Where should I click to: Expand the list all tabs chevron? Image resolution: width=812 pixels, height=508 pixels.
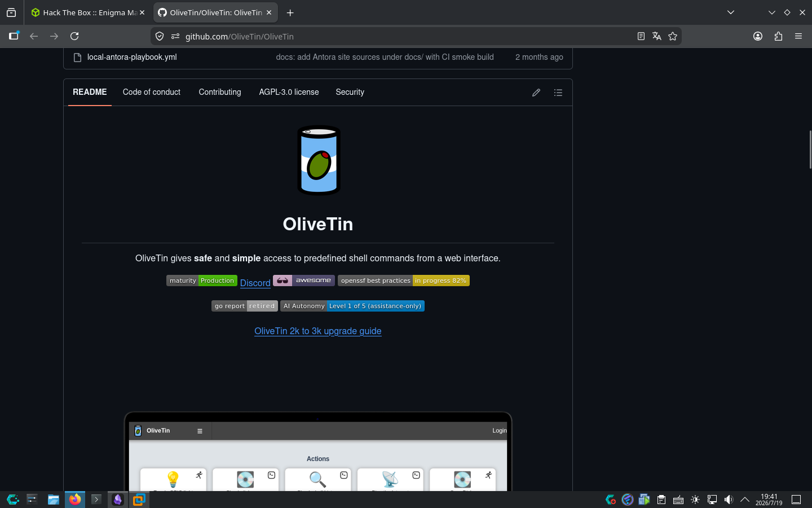731,12
